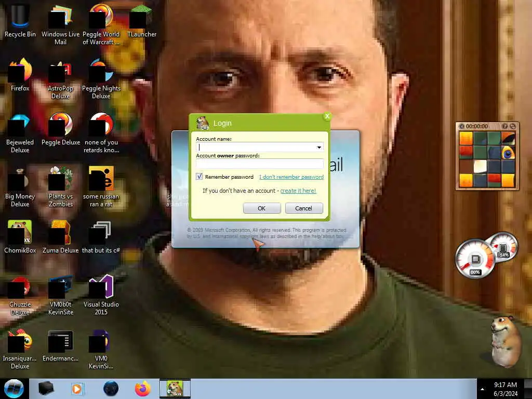
Task: Cancel the Login dialog
Action: [303, 208]
